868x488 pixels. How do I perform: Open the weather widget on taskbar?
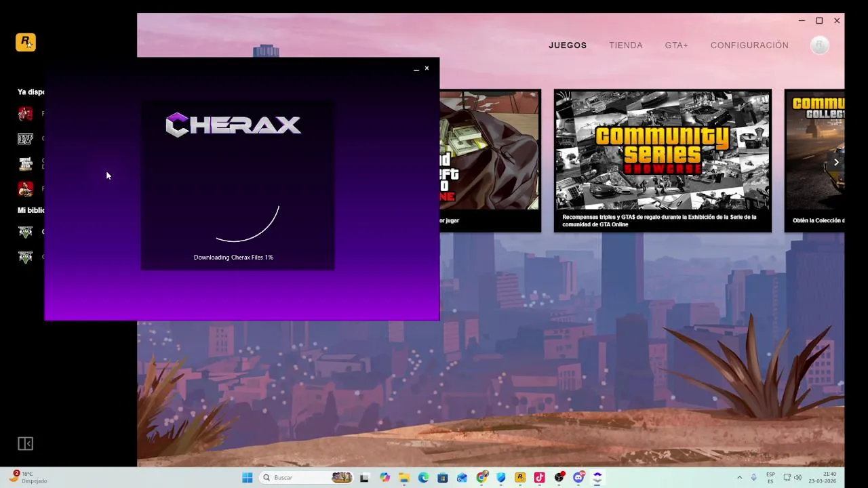tap(28, 478)
